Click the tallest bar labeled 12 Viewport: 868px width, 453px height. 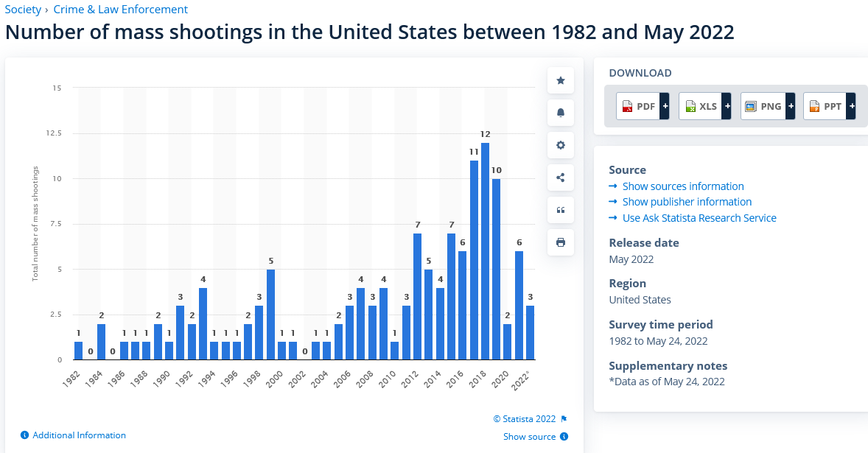(x=485, y=250)
